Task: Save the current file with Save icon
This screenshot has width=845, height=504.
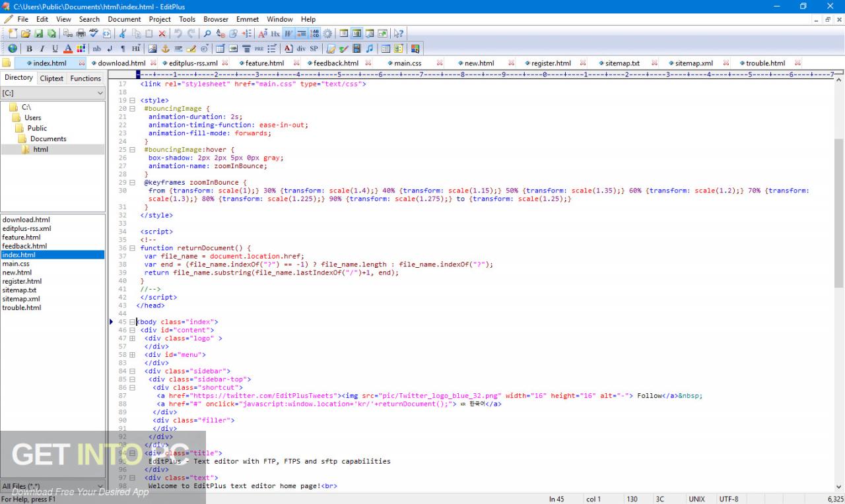Action: click(x=38, y=33)
